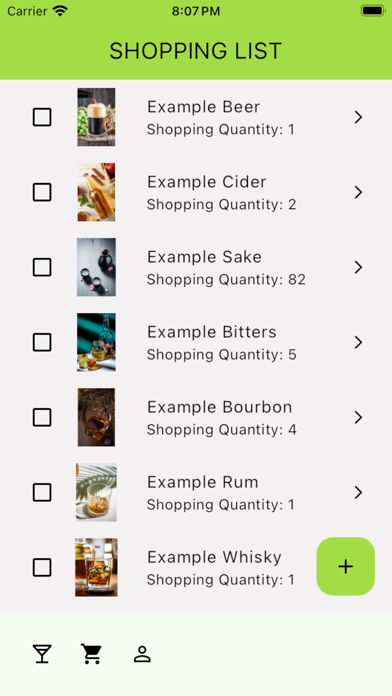Tap the Example Sake product photo
This screenshot has width=392, height=696.
point(96,267)
